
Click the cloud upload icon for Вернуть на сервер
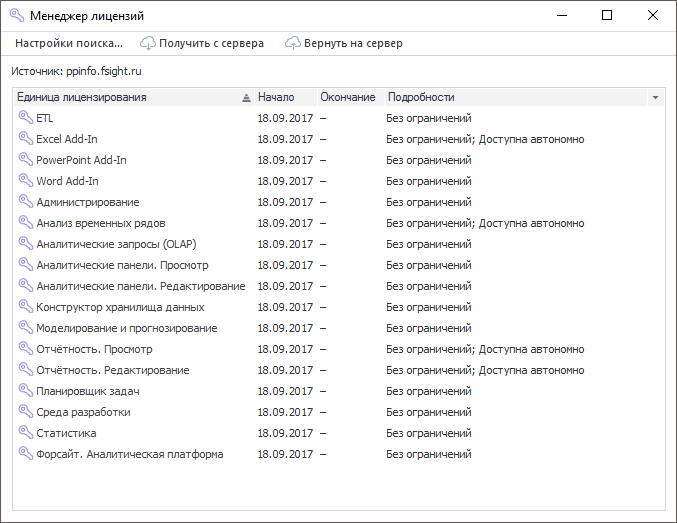click(293, 43)
